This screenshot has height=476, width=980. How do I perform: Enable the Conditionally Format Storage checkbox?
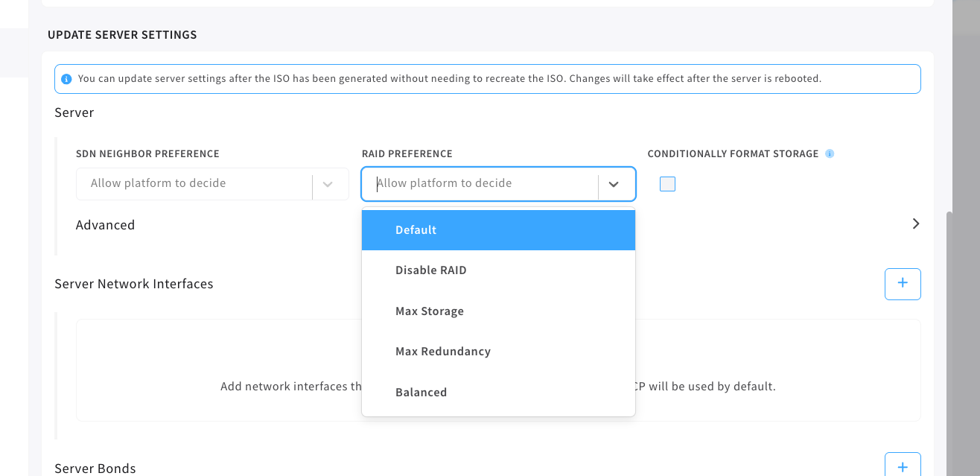pyautogui.click(x=667, y=184)
